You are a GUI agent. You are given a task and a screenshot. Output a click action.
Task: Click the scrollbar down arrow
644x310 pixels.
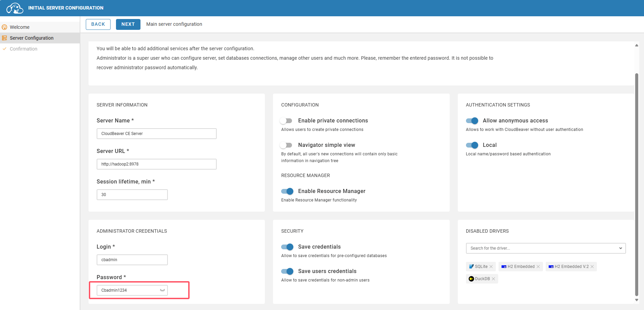tap(637, 300)
